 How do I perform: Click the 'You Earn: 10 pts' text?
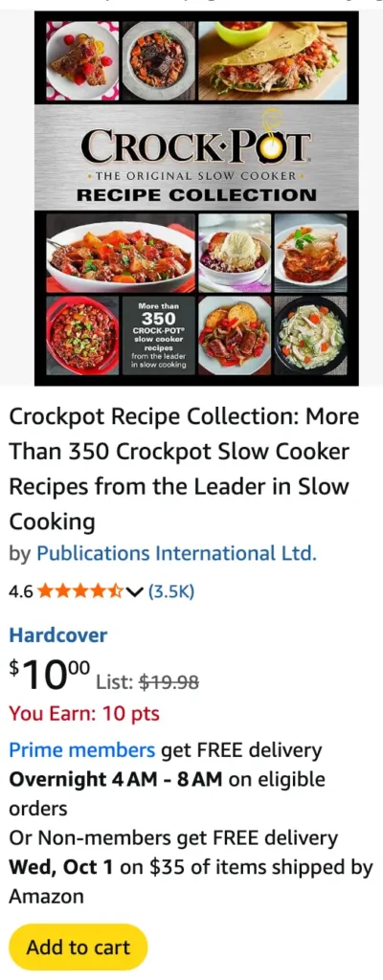(84, 713)
